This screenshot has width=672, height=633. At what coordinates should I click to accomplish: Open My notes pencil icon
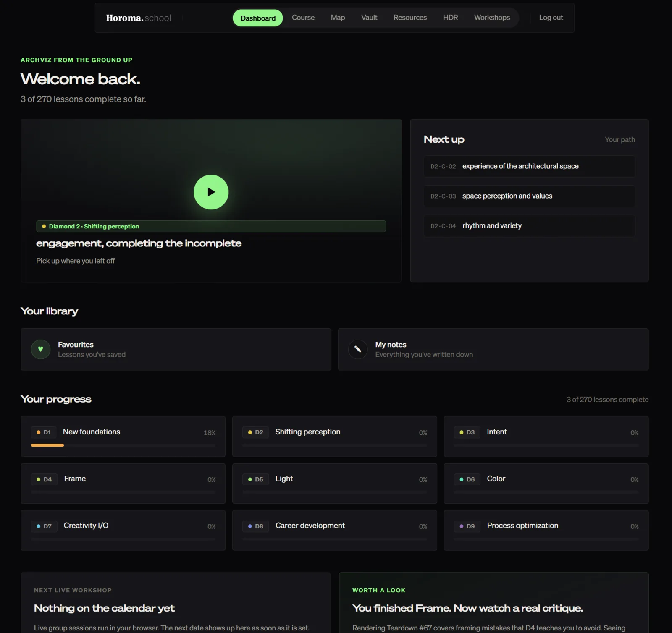click(358, 349)
